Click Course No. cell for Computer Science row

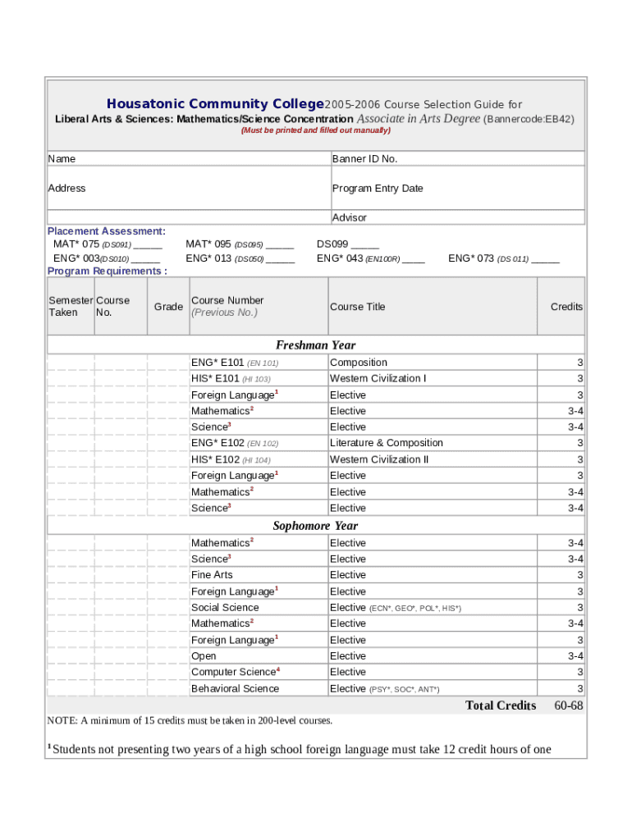click(121, 673)
